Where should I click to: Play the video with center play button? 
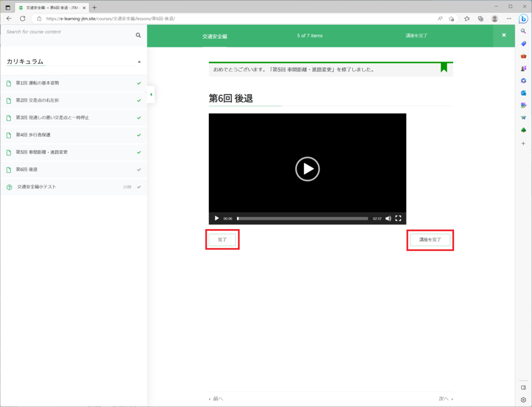(307, 169)
